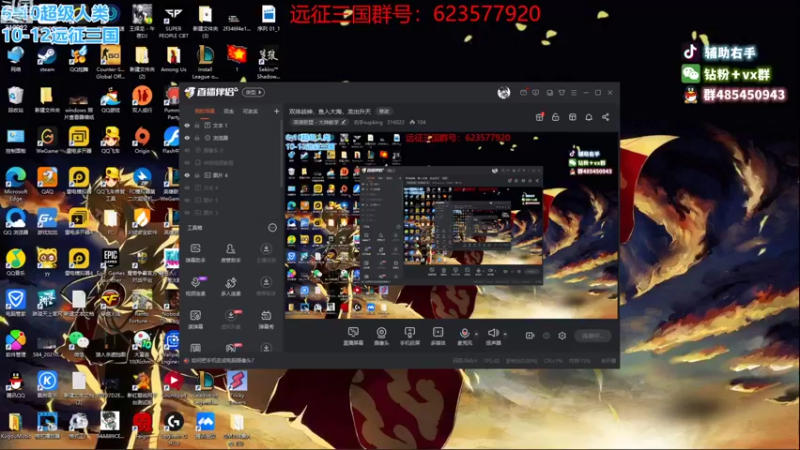The width and height of the screenshot is (800, 450).
Task: Open the Origin desktop shortcut
Action: coord(142,141)
